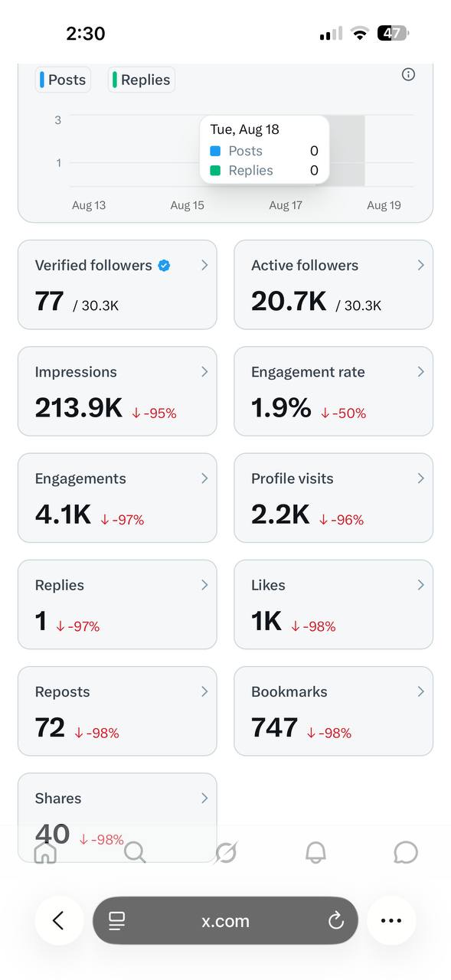Image resolution: width=451 pixels, height=980 pixels.
Task: Open the Notifications bell icon
Action: pos(315,852)
